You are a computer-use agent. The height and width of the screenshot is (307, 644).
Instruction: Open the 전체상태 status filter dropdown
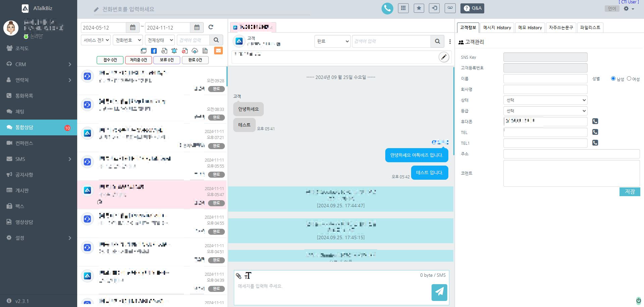[x=160, y=40]
